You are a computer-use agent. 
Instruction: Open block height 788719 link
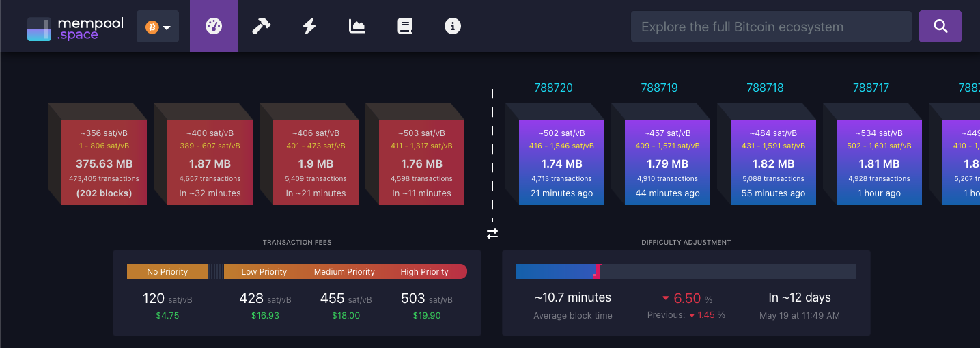659,88
